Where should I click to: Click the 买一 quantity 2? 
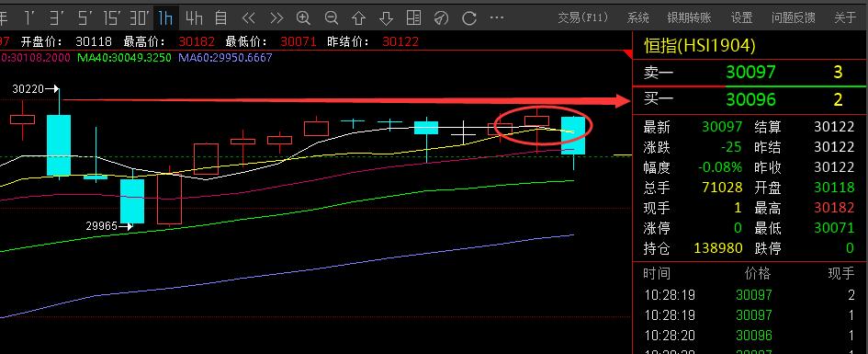pyautogui.click(x=838, y=99)
